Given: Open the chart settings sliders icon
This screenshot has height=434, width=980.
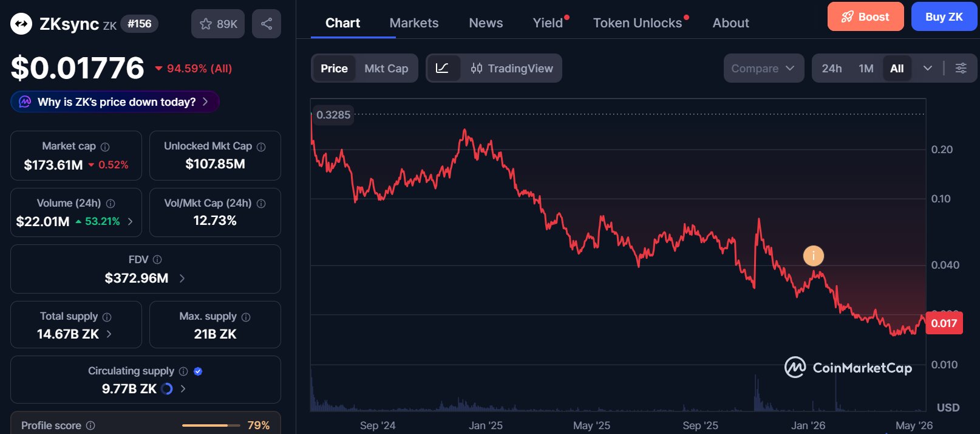Looking at the screenshot, I should tap(961, 68).
